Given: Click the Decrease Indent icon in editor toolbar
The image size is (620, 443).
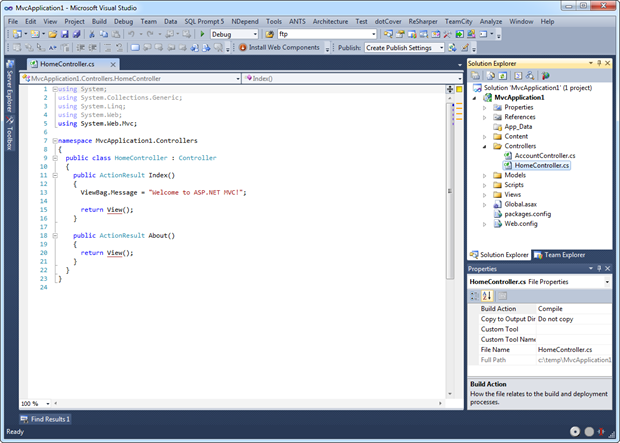Looking at the screenshot, I should coord(81,47).
